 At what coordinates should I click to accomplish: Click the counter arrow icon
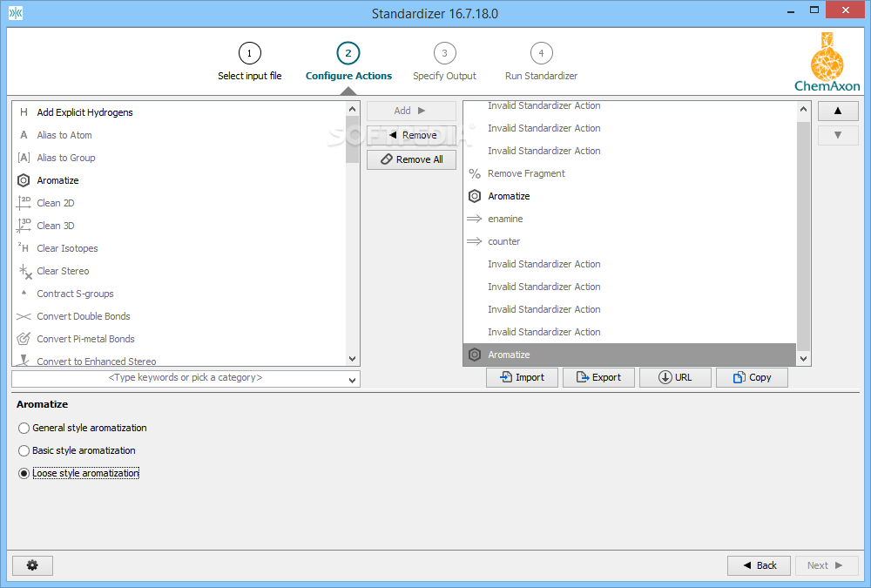pyautogui.click(x=474, y=241)
